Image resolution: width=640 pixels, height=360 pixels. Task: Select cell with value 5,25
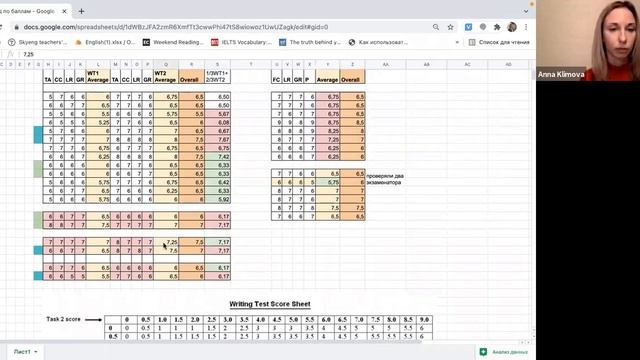click(98, 122)
